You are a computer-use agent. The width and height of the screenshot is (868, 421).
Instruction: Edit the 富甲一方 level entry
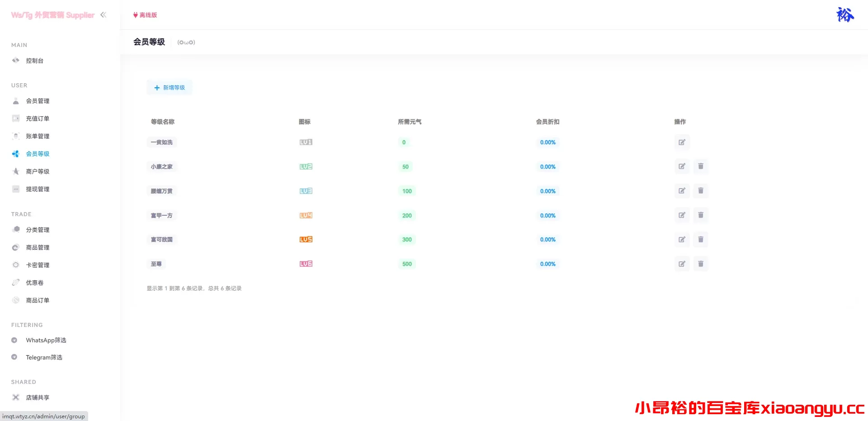(682, 215)
